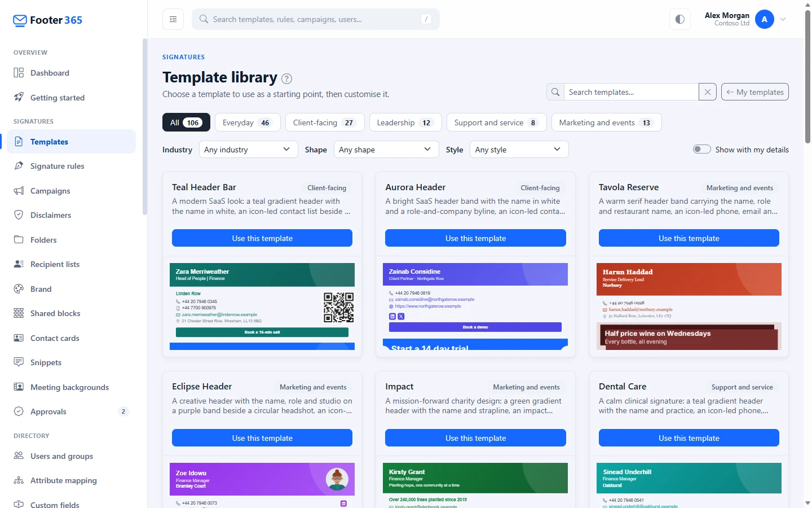Open Shared blocks in sidebar

pyautogui.click(x=71, y=313)
